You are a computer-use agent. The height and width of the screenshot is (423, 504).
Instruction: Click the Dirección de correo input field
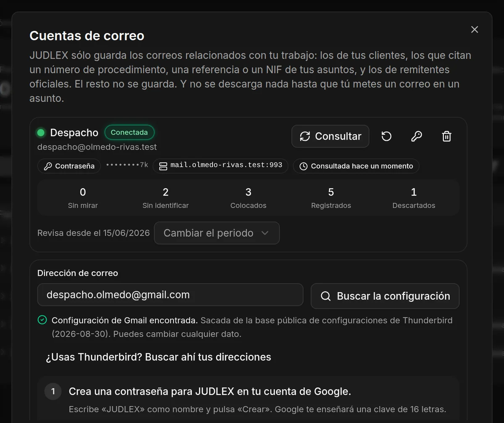170,295
